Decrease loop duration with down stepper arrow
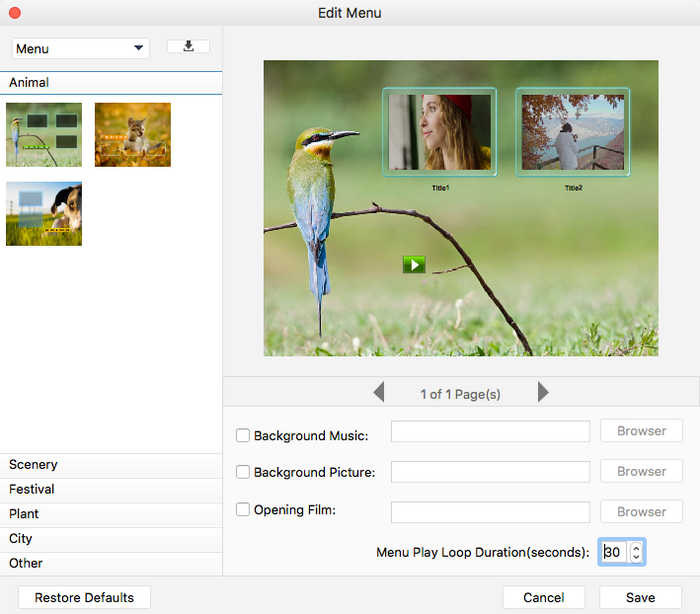The width and height of the screenshot is (700, 614). click(x=636, y=557)
